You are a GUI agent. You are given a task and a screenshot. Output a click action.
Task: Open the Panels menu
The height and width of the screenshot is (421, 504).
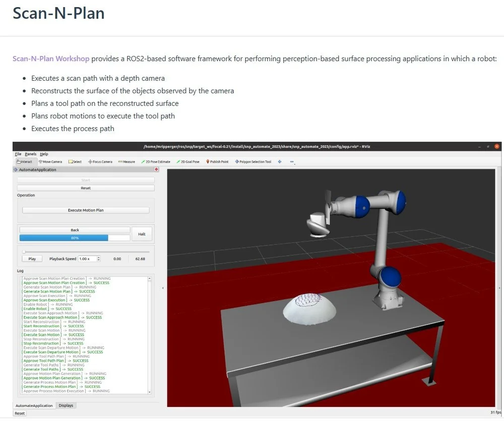pos(31,154)
